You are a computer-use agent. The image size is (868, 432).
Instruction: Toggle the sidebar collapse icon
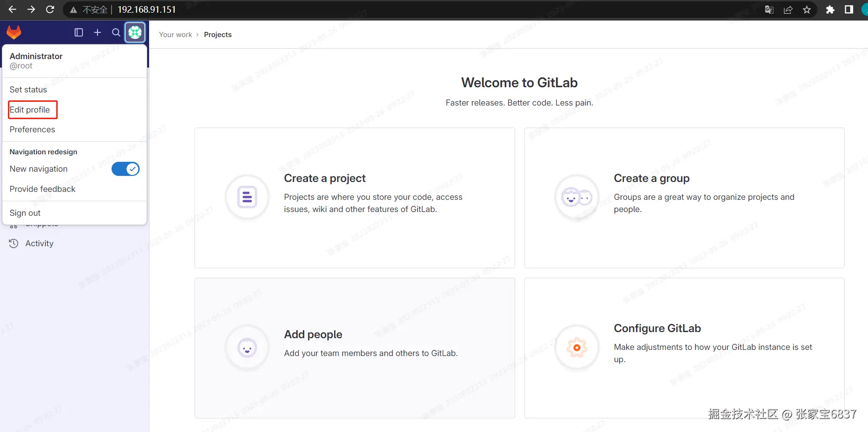coord(79,32)
